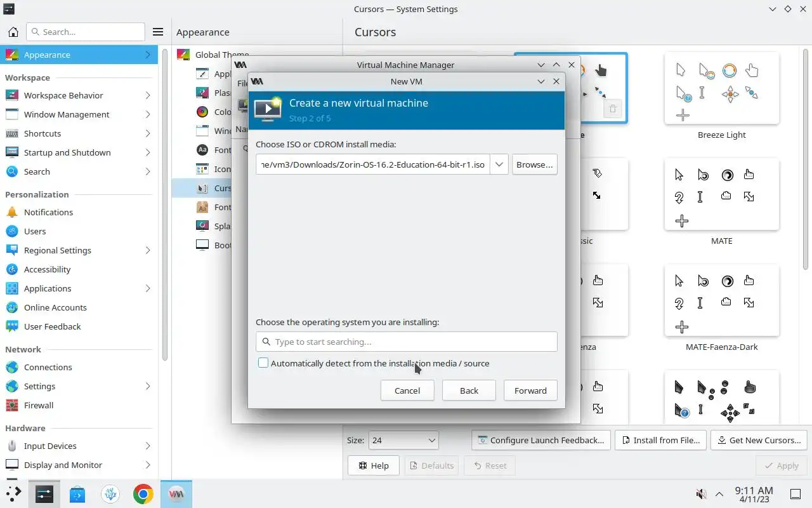
Task: Click the ISO install media path field
Action: point(373,164)
